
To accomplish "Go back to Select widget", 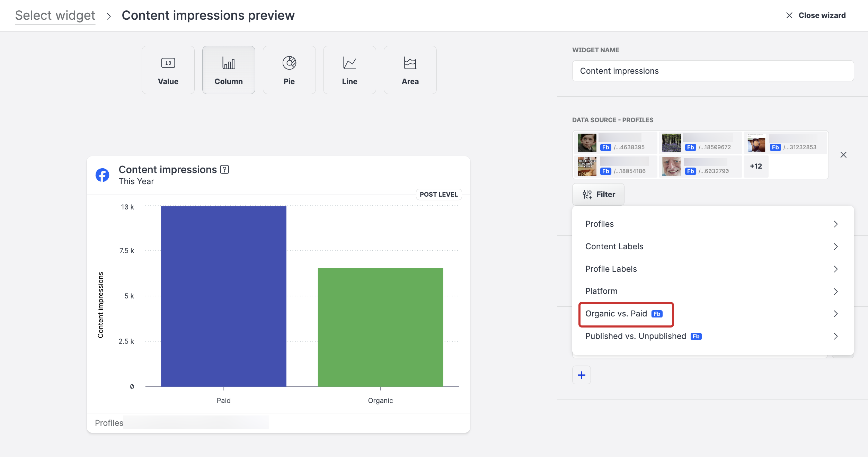I will tap(55, 16).
